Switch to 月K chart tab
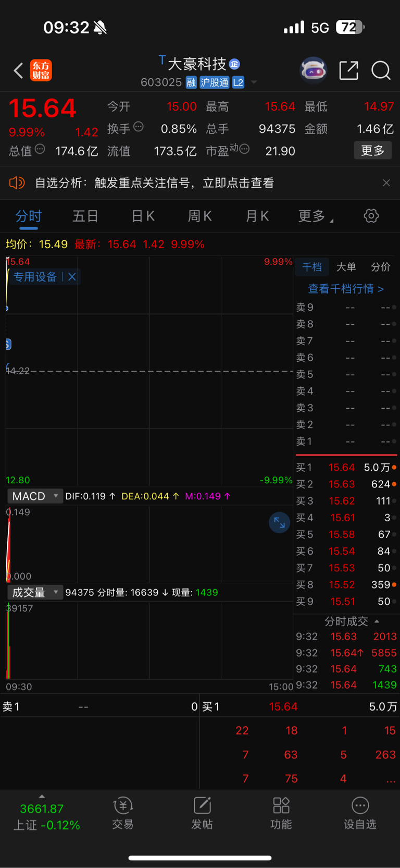400x868 pixels. coord(257,216)
